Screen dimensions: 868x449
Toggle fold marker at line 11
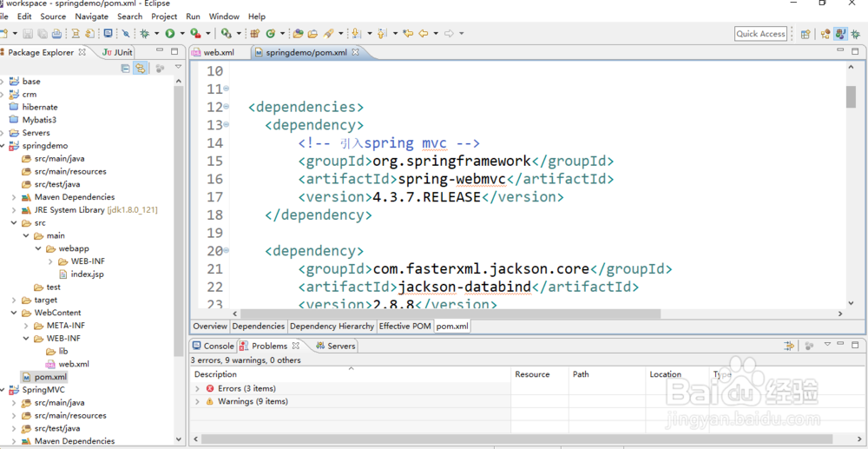[x=226, y=89]
